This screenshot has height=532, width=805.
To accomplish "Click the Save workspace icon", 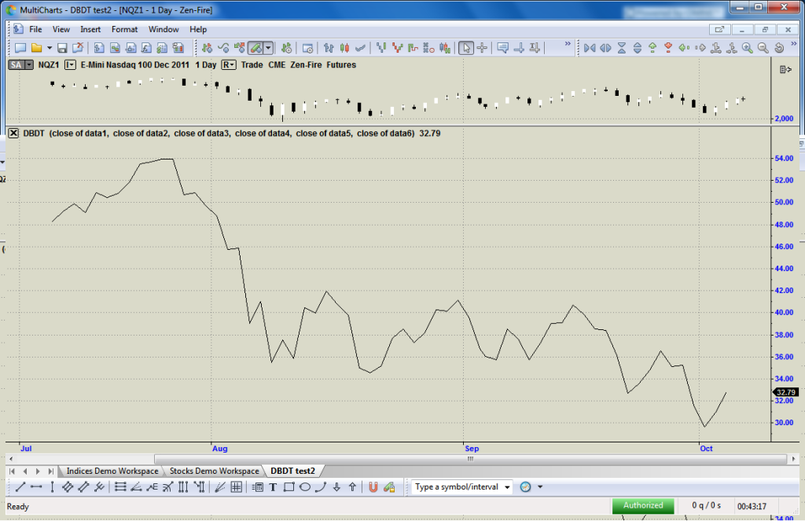I will tap(63, 48).
